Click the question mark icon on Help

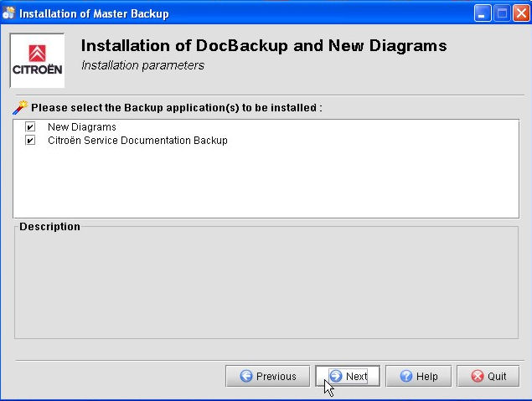(x=405, y=377)
